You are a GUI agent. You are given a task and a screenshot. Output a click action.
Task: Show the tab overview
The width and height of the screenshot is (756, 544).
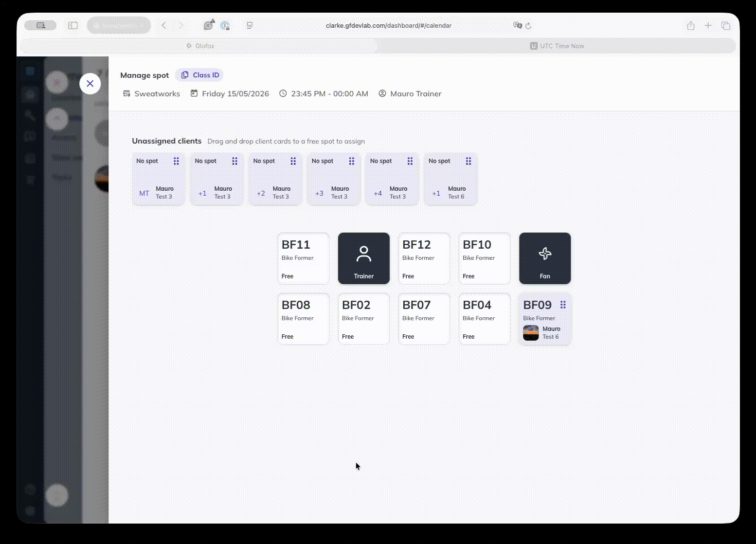pos(726,25)
